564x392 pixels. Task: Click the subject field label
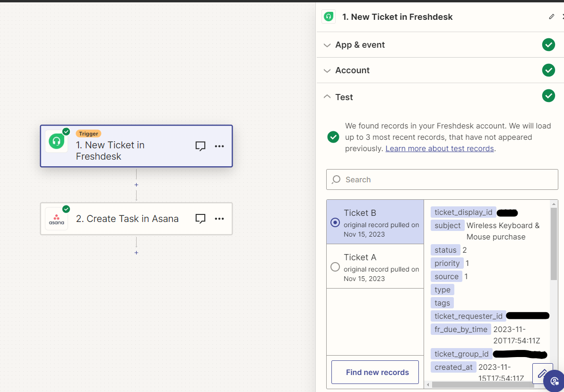point(447,226)
